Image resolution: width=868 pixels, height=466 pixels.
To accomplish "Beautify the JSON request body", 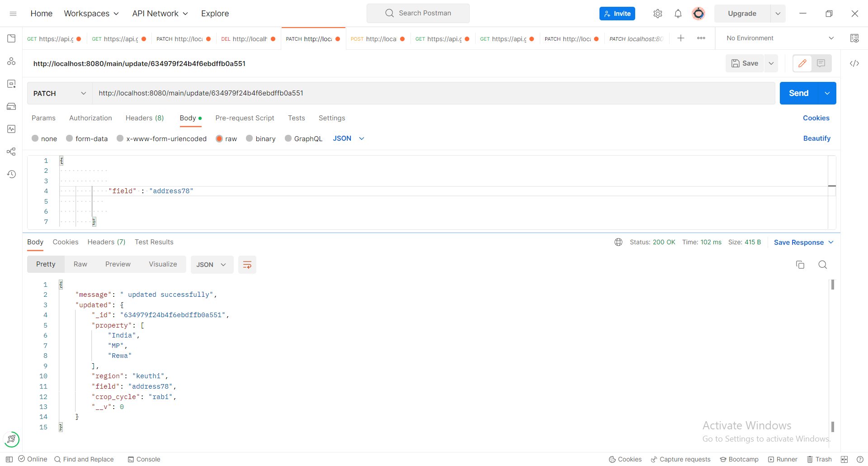I will (816, 138).
